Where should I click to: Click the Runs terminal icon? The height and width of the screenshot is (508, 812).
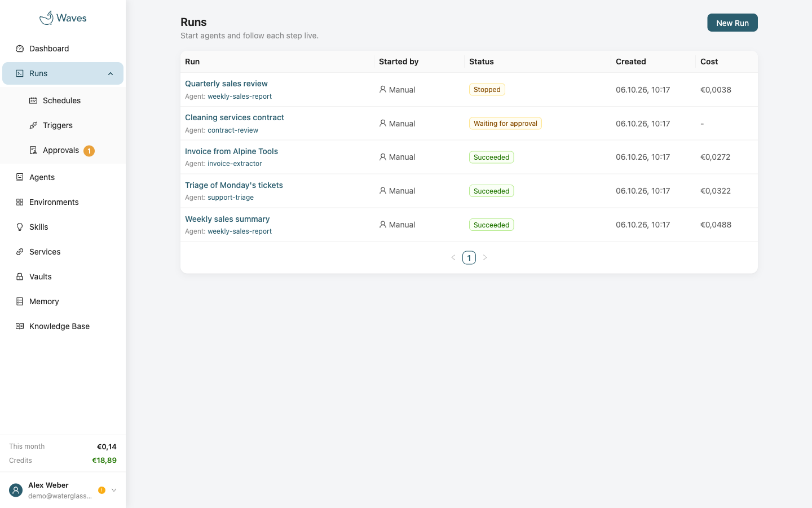click(x=20, y=73)
